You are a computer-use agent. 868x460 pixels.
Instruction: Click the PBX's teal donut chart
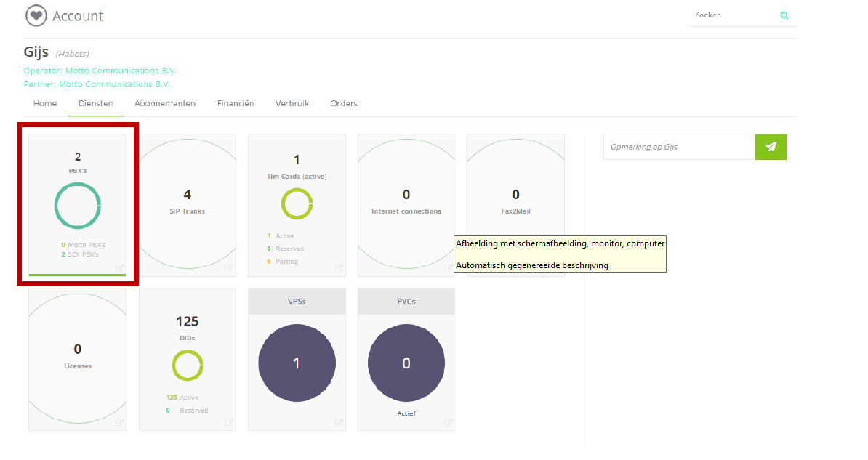tap(78, 206)
